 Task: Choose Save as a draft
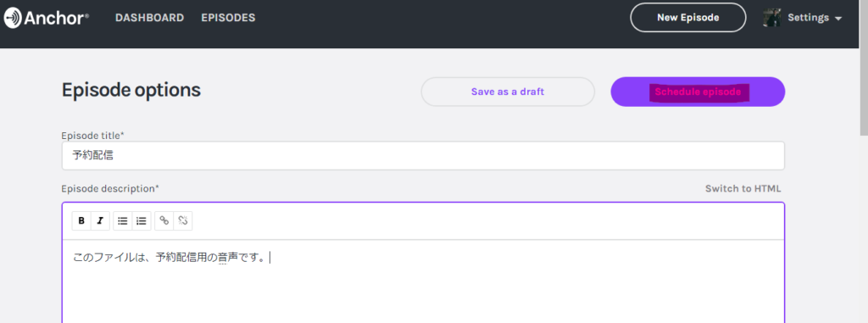click(508, 92)
